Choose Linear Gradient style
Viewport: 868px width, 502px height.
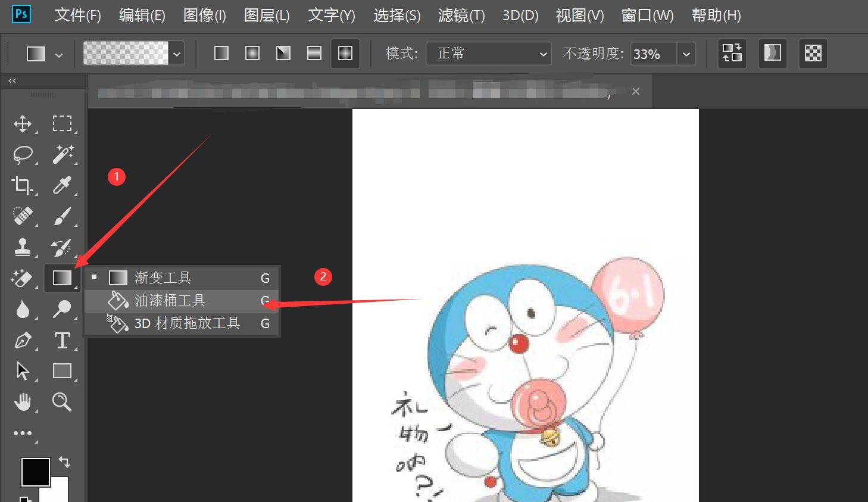(221, 54)
